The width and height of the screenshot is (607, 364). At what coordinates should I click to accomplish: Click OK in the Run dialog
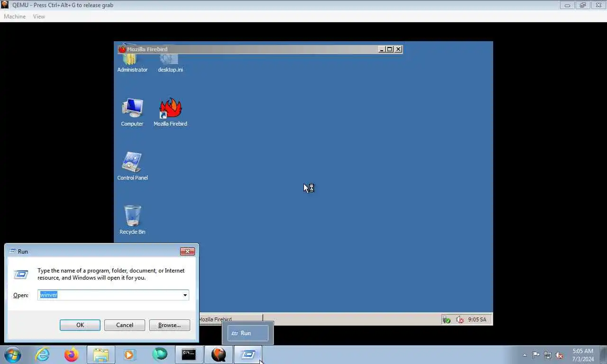80,325
